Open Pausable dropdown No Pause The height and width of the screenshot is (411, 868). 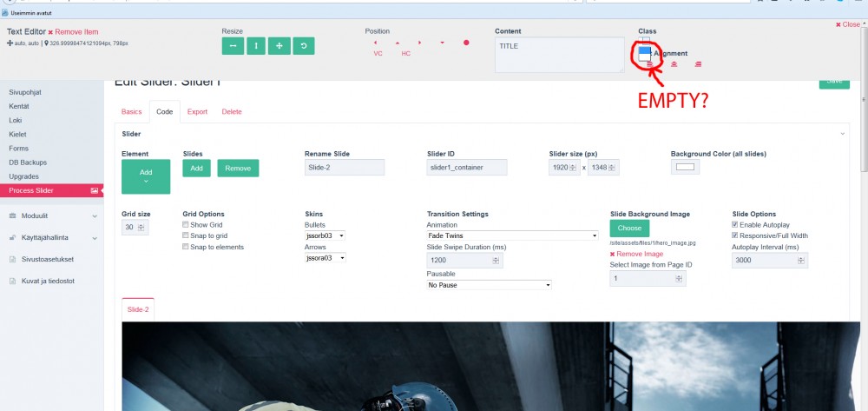[x=490, y=285]
